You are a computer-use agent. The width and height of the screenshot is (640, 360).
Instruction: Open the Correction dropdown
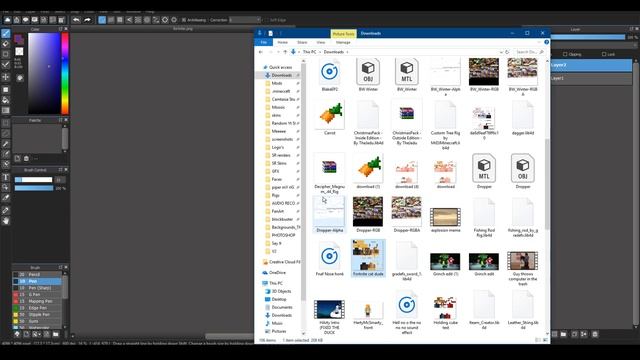coord(244,20)
